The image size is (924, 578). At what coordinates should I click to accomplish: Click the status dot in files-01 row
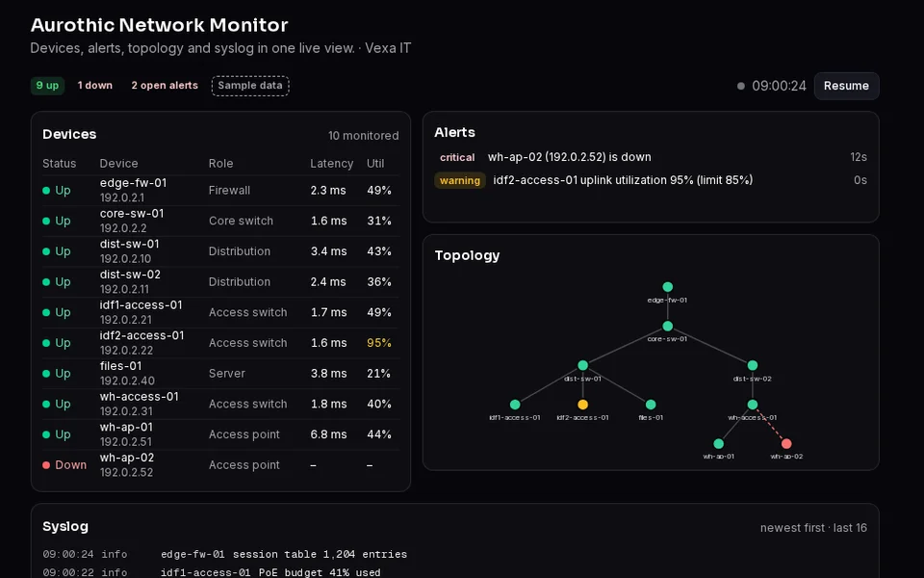tap(46, 374)
